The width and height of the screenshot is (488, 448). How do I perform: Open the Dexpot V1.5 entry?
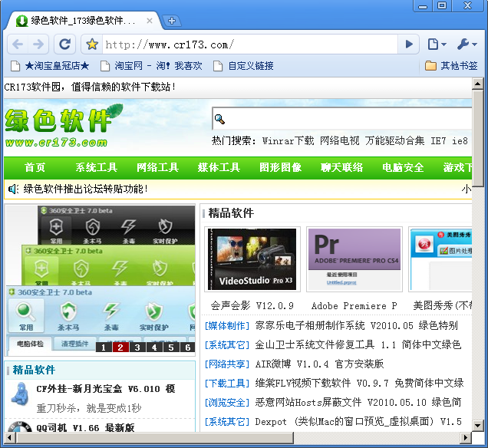point(358,422)
